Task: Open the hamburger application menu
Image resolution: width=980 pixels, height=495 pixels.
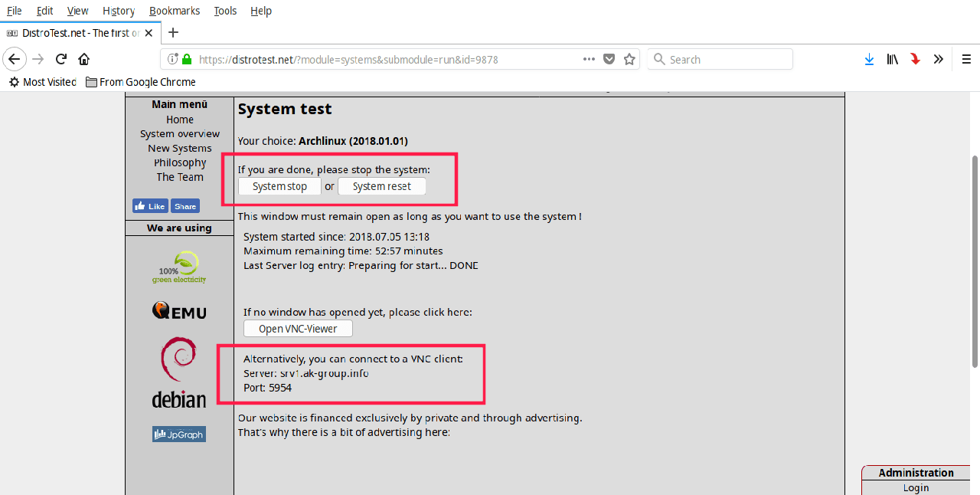Action: click(x=966, y=60)
